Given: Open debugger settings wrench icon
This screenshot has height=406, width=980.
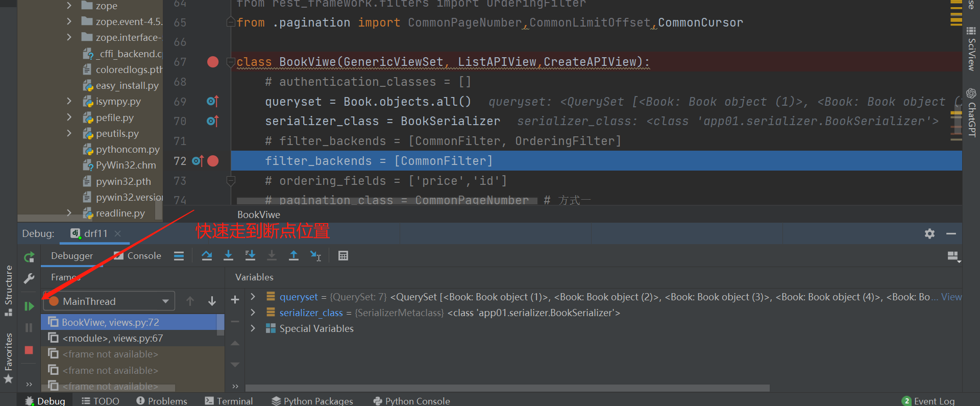Looking at the screenshot, I should pos(29,279).
